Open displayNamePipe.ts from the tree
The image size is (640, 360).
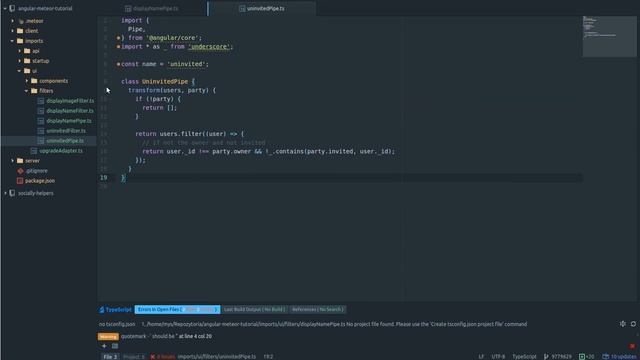coord(69,121)
